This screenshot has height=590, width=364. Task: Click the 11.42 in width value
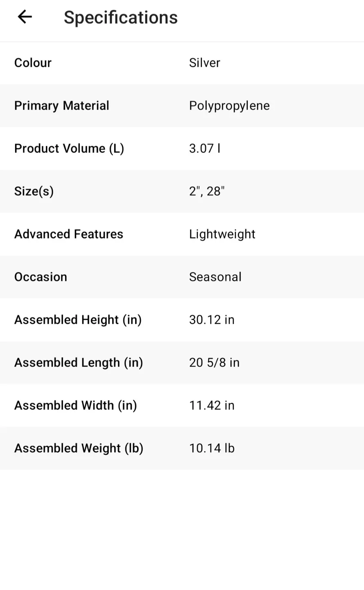coord(212,405)
